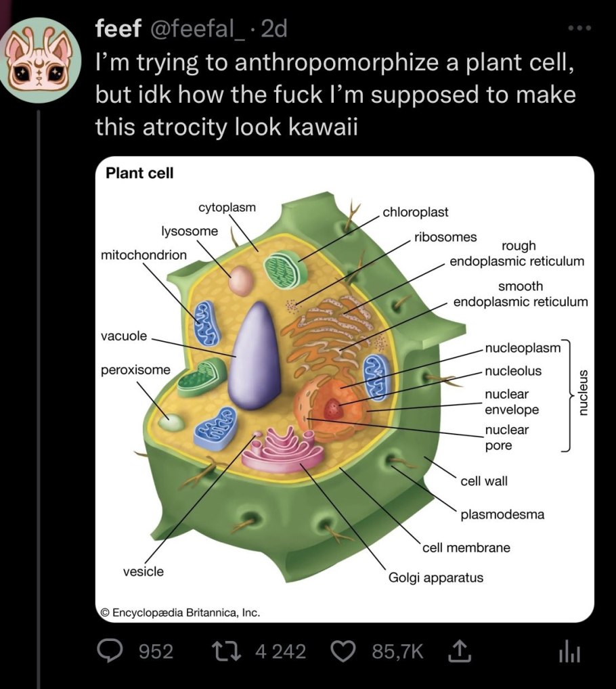The height and width of the screenshot is (689, 616).
Task: Open the three-dot more options menu
Action: point(580,28)
